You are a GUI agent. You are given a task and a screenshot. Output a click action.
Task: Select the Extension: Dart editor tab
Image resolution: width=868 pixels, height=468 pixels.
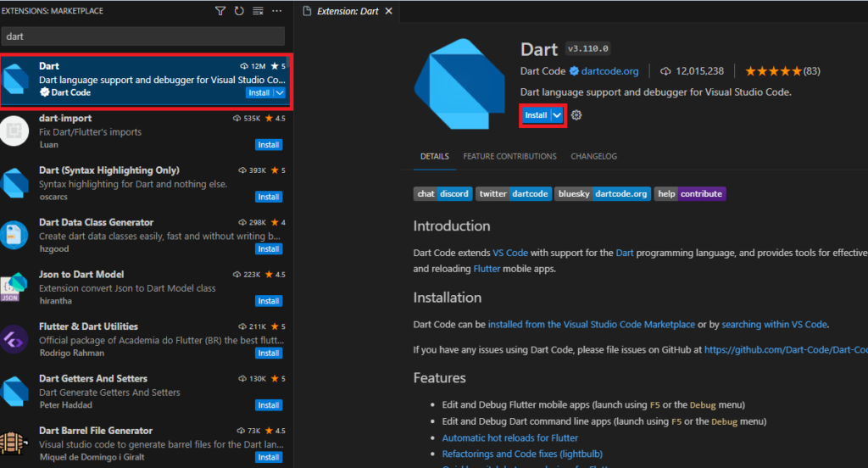(347, 11)
